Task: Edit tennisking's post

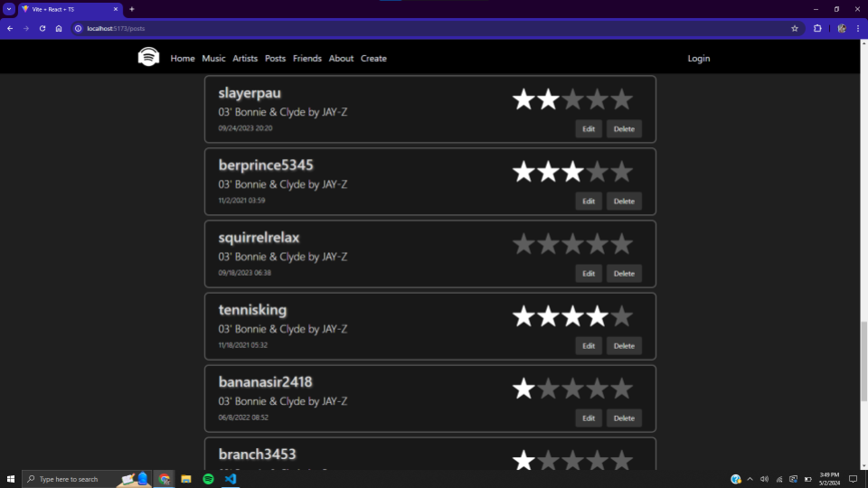Action: tap(589, 346)
